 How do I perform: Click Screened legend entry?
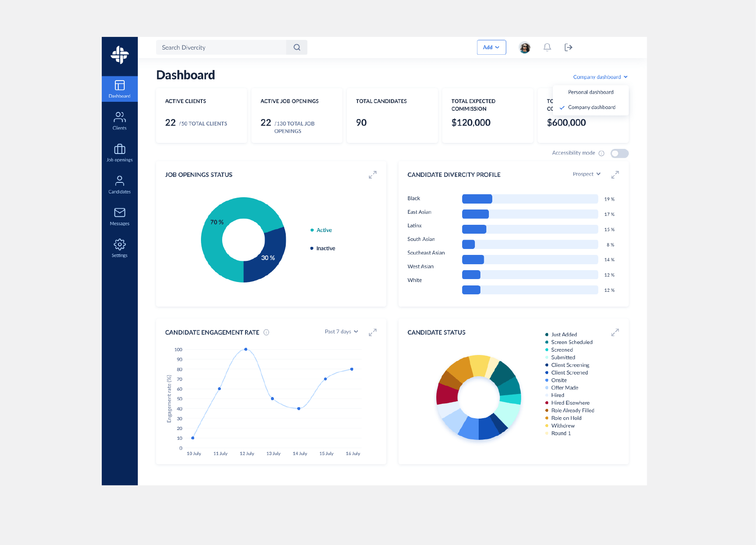click(x=559, y=350)
